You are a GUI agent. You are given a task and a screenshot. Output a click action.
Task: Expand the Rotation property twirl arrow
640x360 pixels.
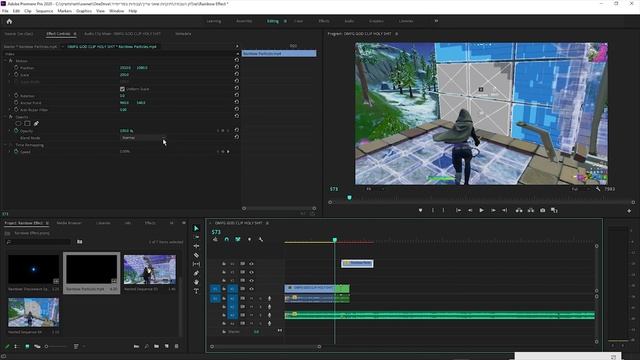[10, 96]
